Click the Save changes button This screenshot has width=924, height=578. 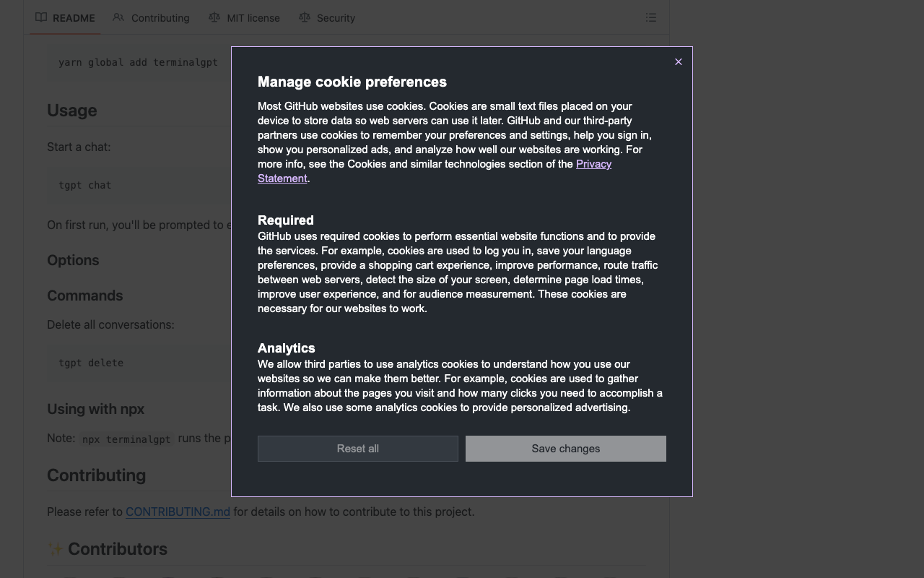click(566, 449)
